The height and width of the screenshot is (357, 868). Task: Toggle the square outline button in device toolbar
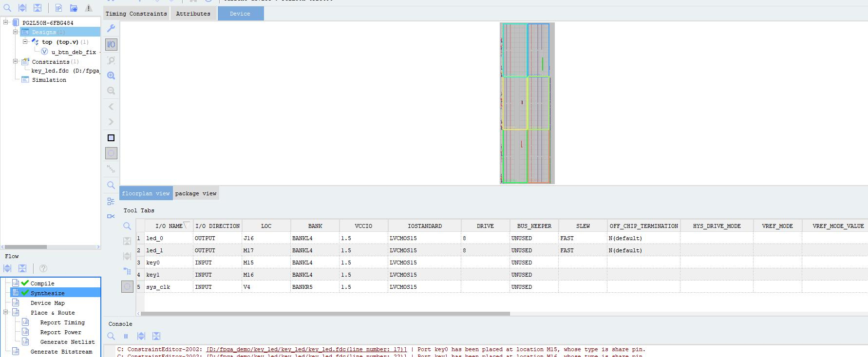pos(111,138)
